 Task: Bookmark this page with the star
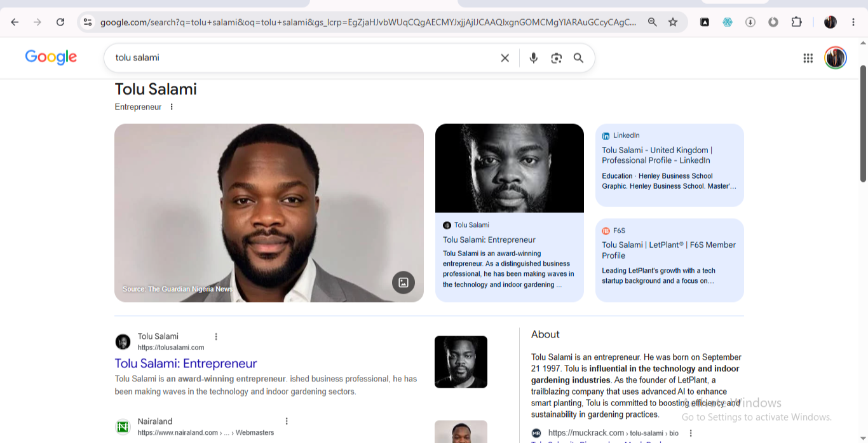coord(673,22)
